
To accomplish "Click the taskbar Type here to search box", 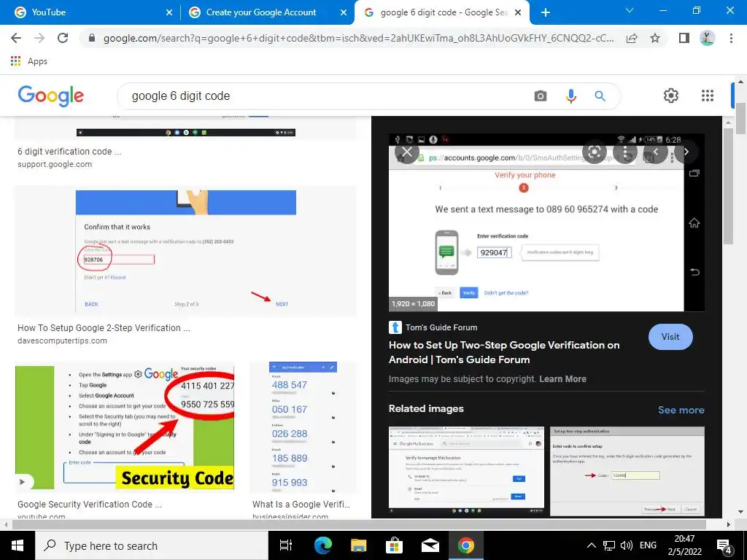I will [x=152, y=545].
